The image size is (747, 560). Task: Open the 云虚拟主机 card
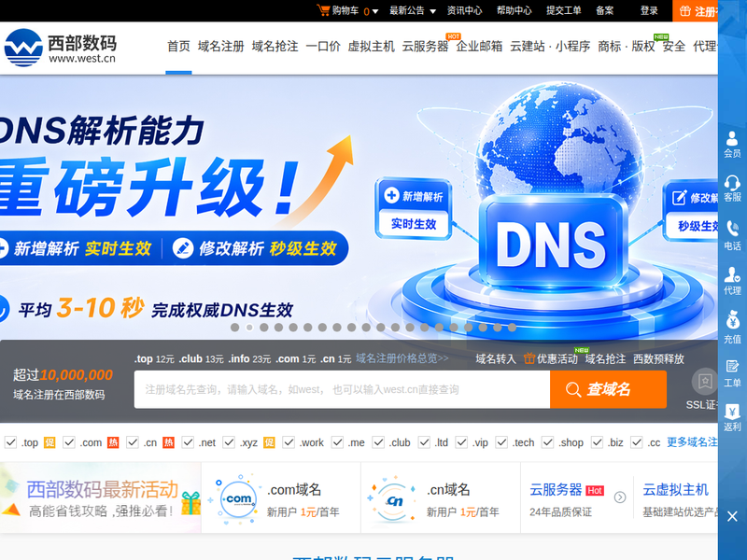point(675,497)
